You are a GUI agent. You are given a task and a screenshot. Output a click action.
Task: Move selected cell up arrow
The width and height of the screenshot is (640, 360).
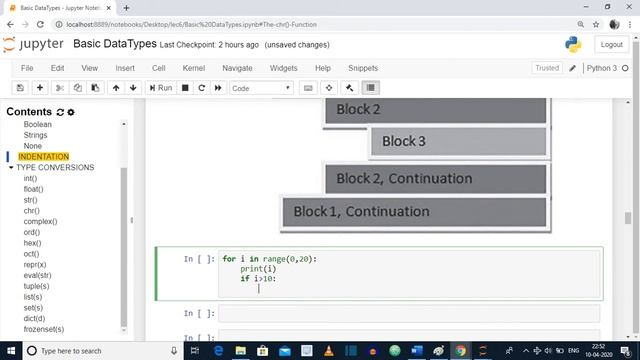[x=116, y=88]
